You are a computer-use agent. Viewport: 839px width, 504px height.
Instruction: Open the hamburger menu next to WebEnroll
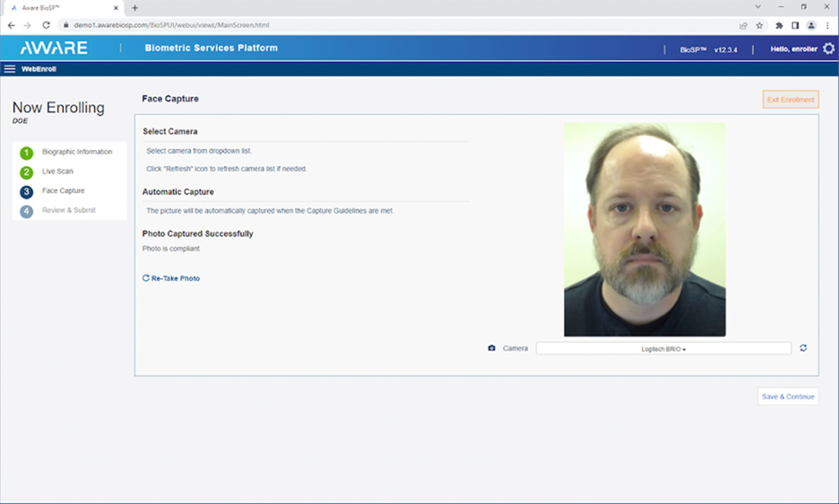point(8,68)
